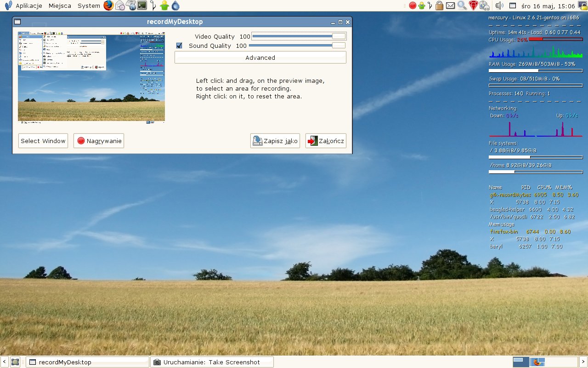
Task: Launch the blue water-drop application icon
Action: pyautogui.click(x=175, y=6)
